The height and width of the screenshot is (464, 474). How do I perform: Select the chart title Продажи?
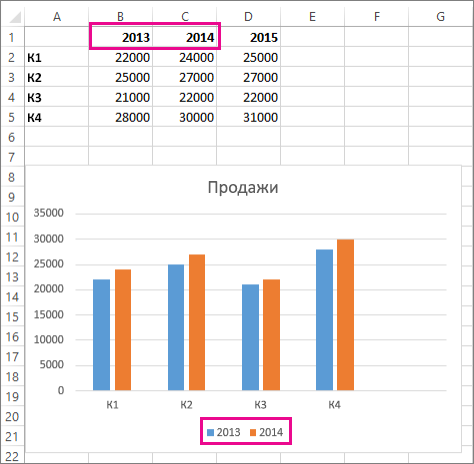pyautogui.click(x=243, y=187)
